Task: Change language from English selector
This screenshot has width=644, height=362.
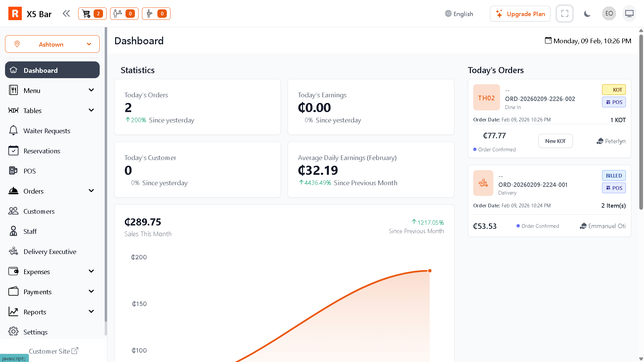Action: click(x=459, y=14)
